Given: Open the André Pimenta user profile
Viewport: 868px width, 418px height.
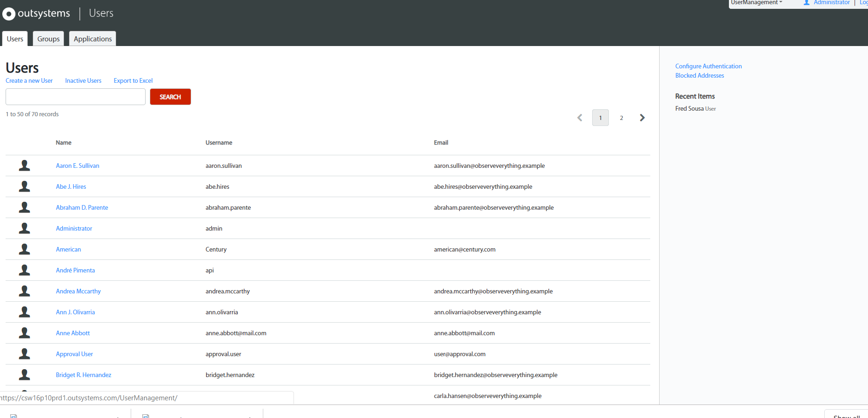Looking at the screenshot, I should coord(75,270).
